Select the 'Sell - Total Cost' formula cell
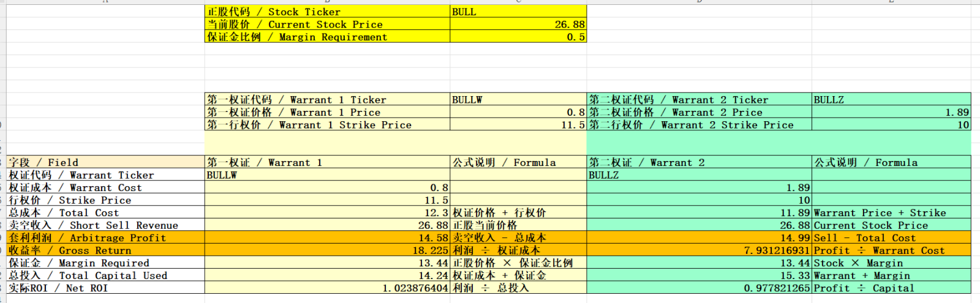 [x=891, y=238]
